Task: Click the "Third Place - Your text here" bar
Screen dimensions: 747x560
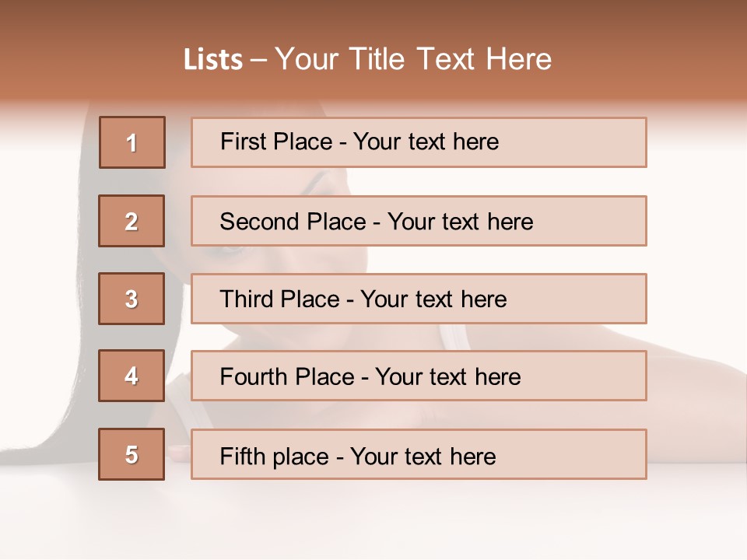Action: pyautogui.click(x=419, y=299)
